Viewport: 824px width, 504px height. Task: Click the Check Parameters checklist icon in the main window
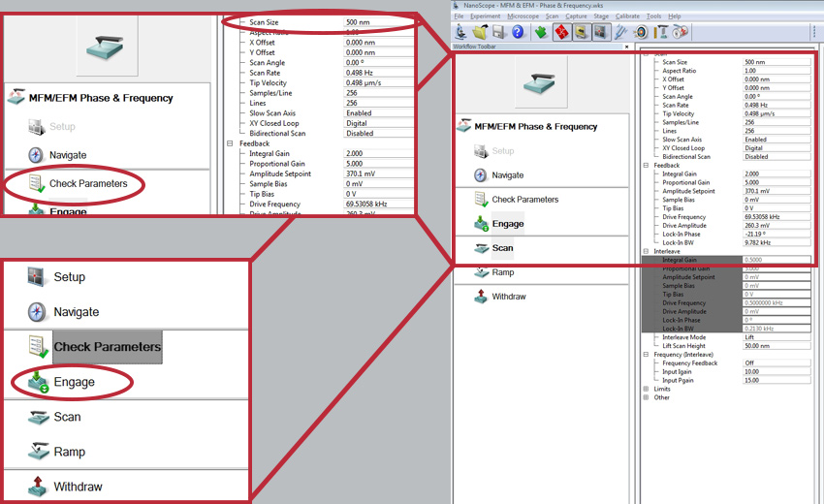coord(482,200)
